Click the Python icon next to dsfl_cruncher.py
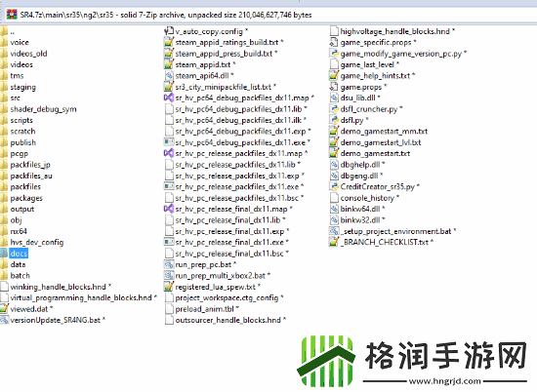 point(334,109)
